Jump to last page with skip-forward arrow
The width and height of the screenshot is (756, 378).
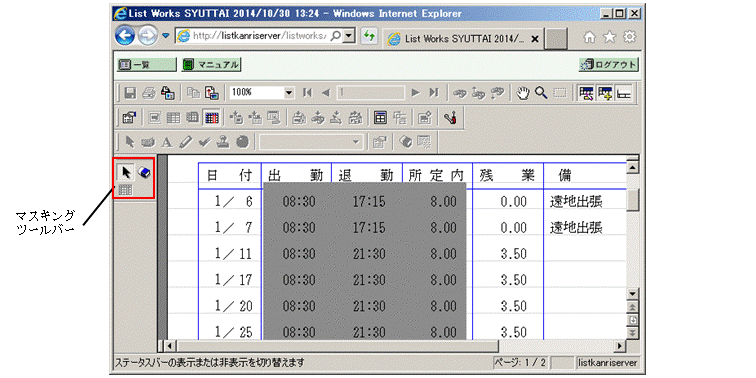434,93
